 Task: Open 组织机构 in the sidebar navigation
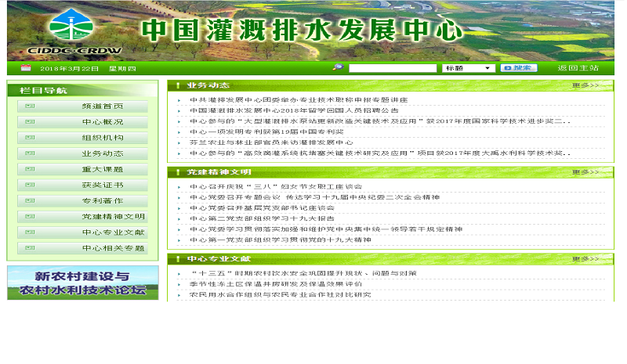click(x=102, y=138)
